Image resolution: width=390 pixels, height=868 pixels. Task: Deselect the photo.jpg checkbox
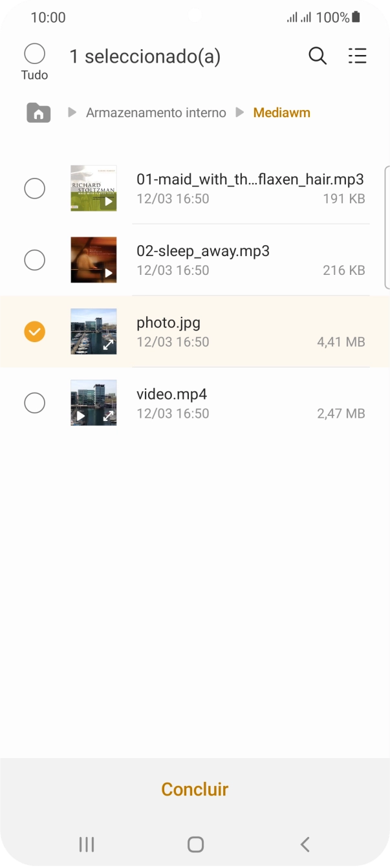(34, 332)
